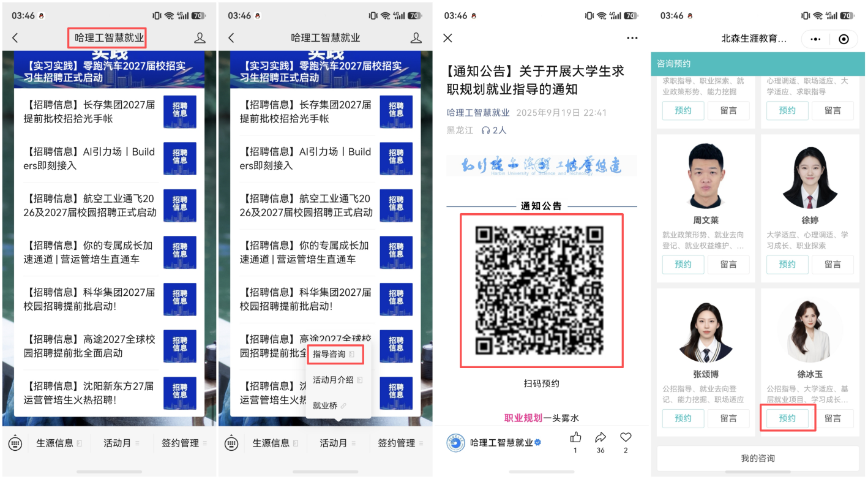Tap 预约 for counselor 周文莱
Viewport: 868px width, 479px height.
pyautogui.click(x=683, y=264)
